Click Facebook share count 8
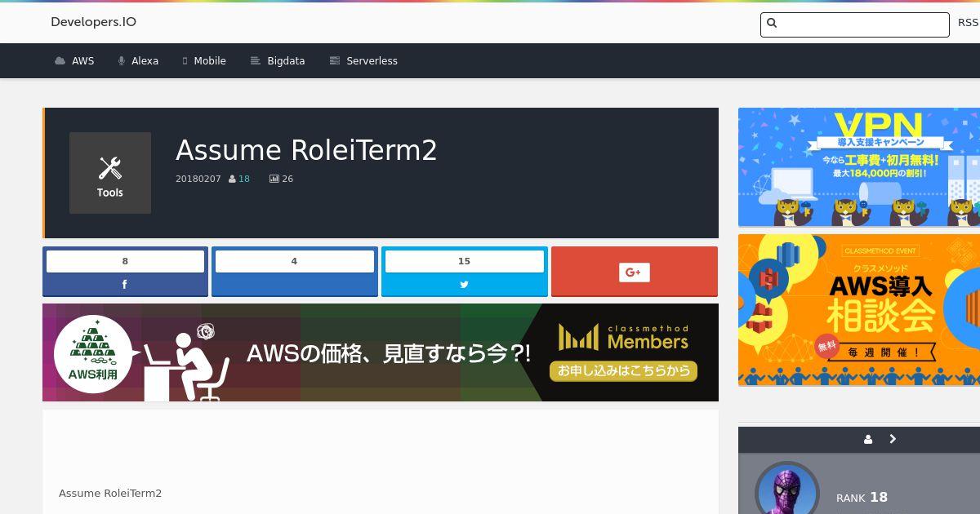Screen dimensions: 980x514 pyautogui.click(x=125, y=261)
